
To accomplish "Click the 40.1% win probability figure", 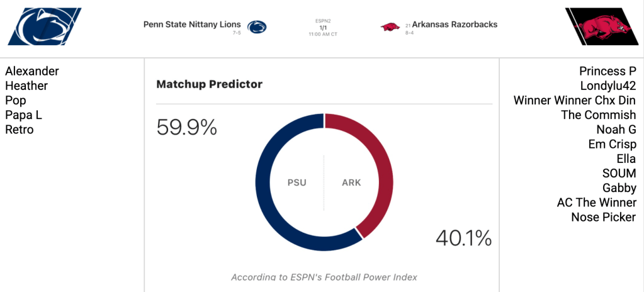I will click(463, 238).
